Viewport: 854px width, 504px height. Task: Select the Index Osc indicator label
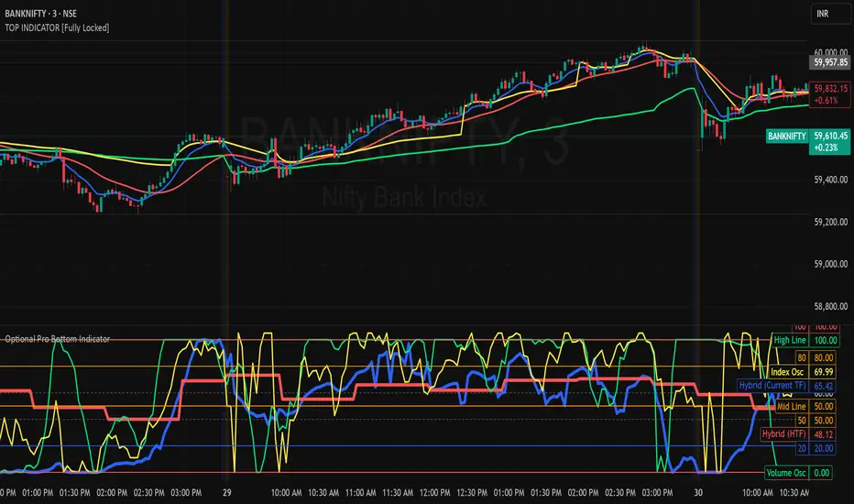(787, 372)
